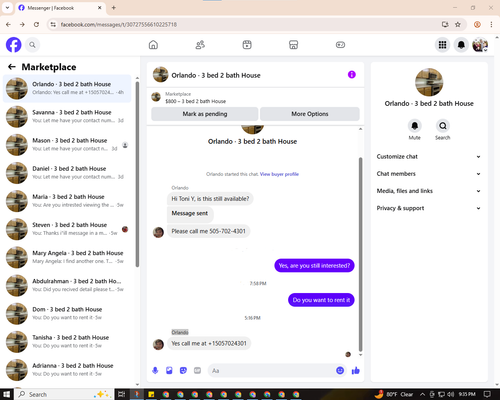The width and height of the screenshot is (500, 400).
Task: Select the Messenger | Facebook browser tab
Action: 60,8
